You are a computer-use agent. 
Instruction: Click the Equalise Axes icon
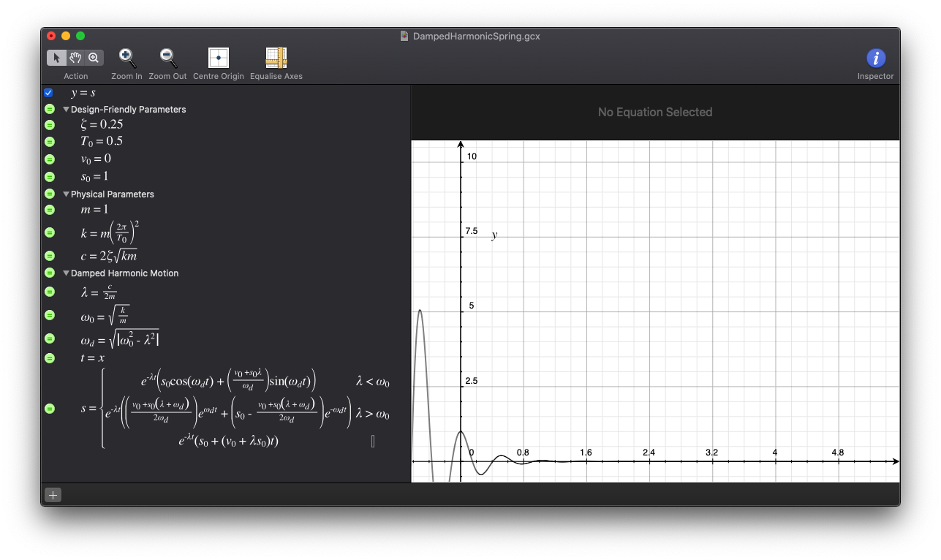click(276, 58)
